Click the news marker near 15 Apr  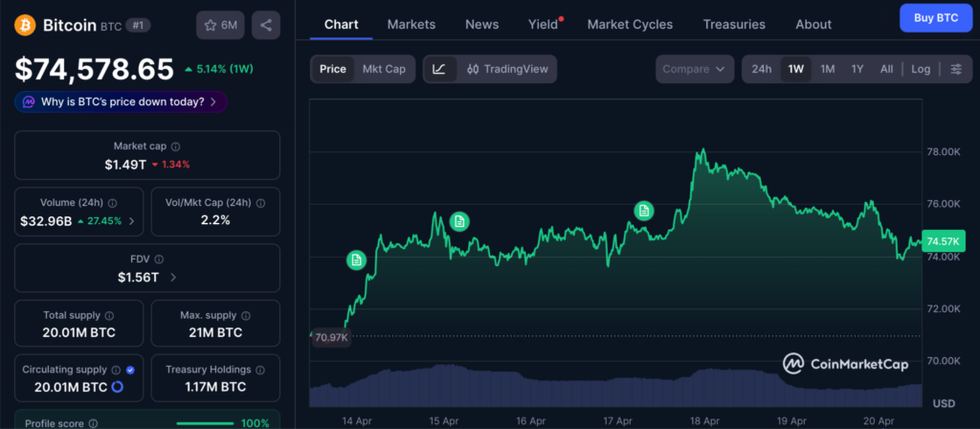pyautogui.click(x=459, y=221)
